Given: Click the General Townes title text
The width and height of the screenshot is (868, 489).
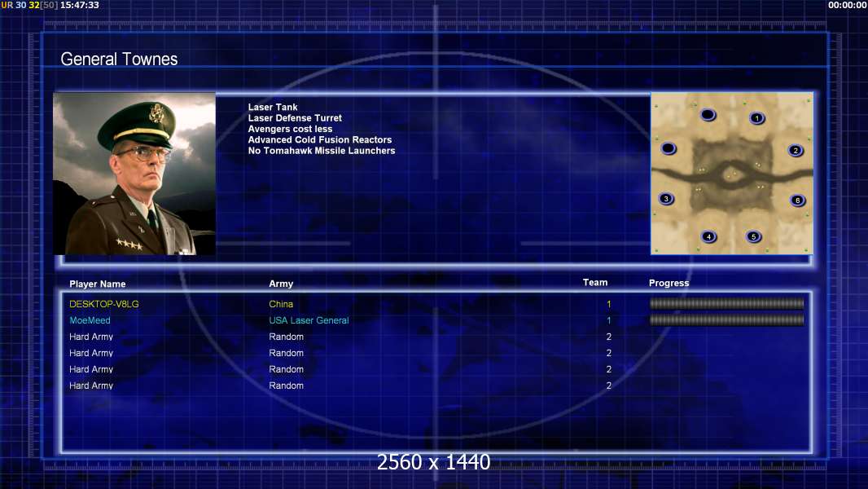Looking at the screenshot, I should (x=119, y=59).
